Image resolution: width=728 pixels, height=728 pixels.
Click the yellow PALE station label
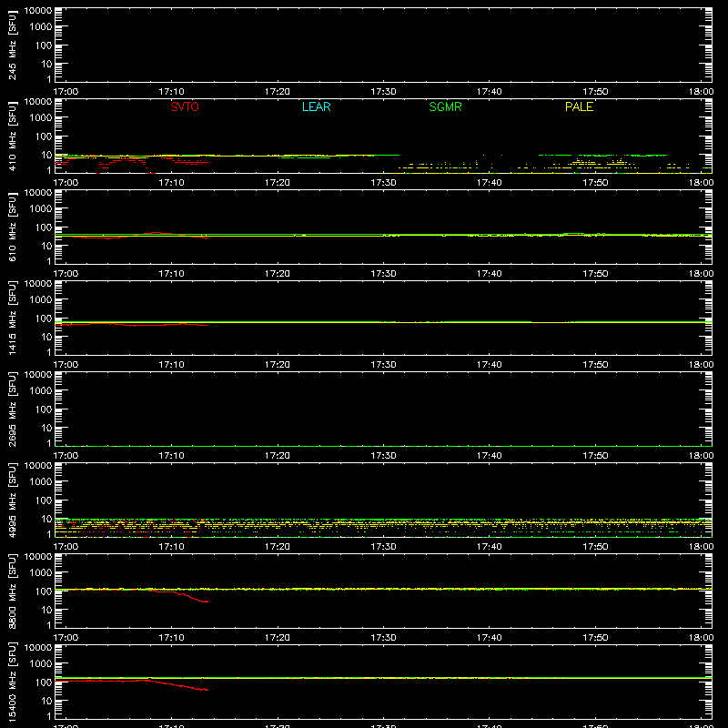pyautogui.click(x=579, y=106)
